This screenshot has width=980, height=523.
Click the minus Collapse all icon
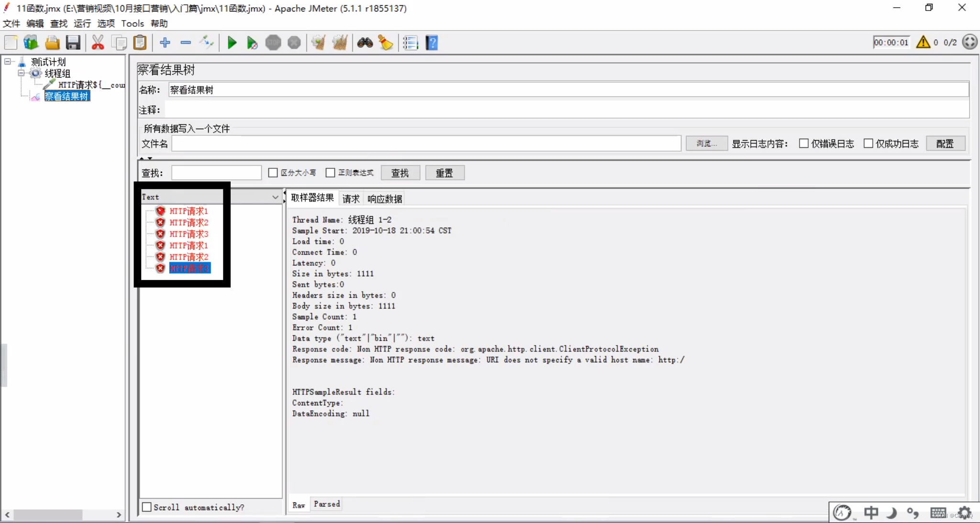[x=186, y=43]
